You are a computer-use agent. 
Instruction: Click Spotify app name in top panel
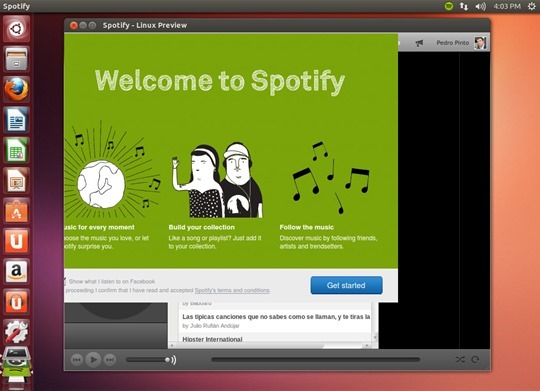16,6
